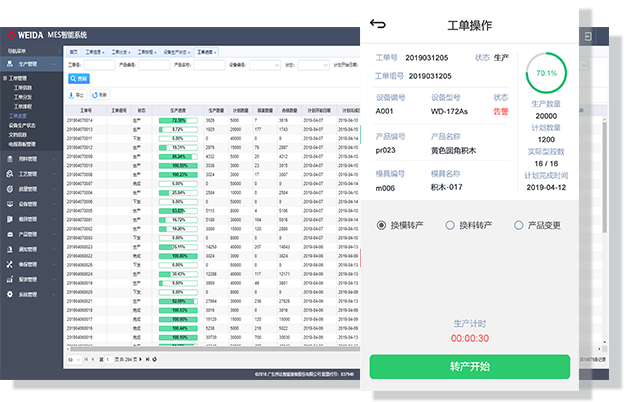Viewport: 624px width, 402px height.
Task: Select the 产品变更 radio option
Action: (519, 225)
